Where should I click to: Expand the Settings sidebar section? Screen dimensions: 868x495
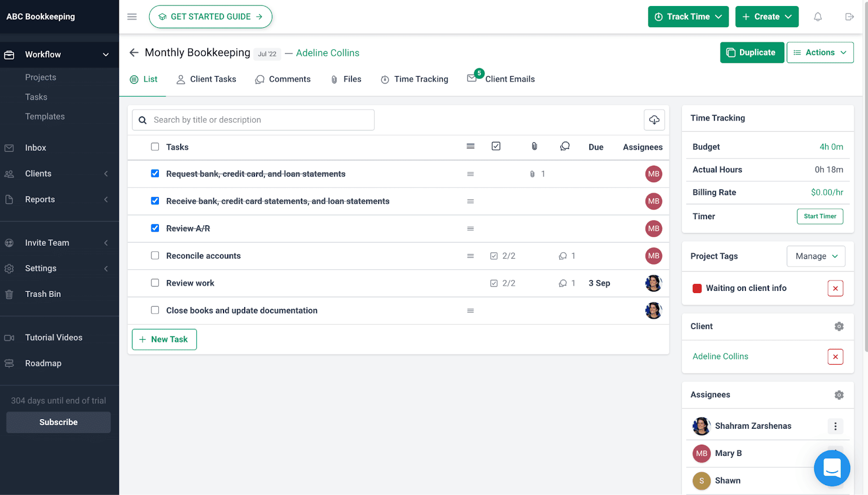point(106,269)
